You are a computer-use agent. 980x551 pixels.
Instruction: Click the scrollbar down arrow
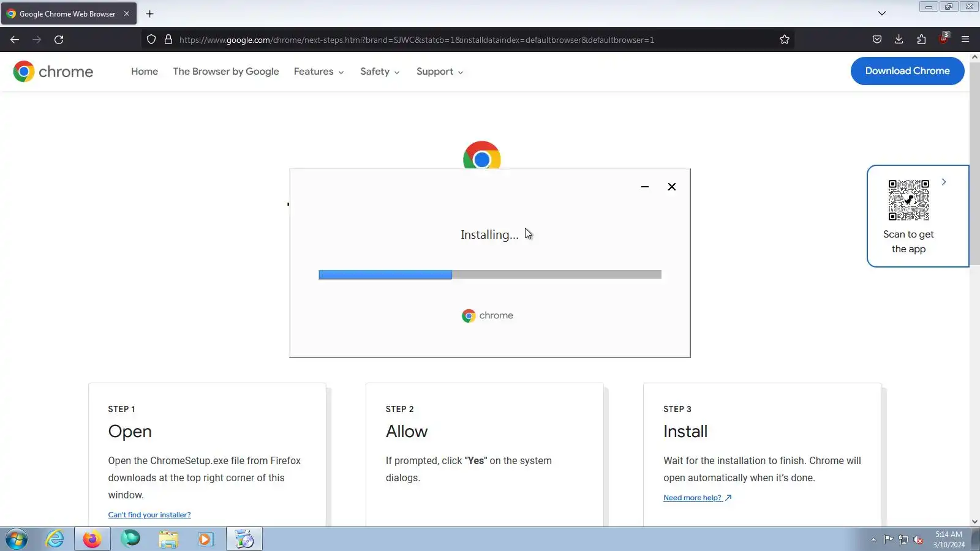974,522
